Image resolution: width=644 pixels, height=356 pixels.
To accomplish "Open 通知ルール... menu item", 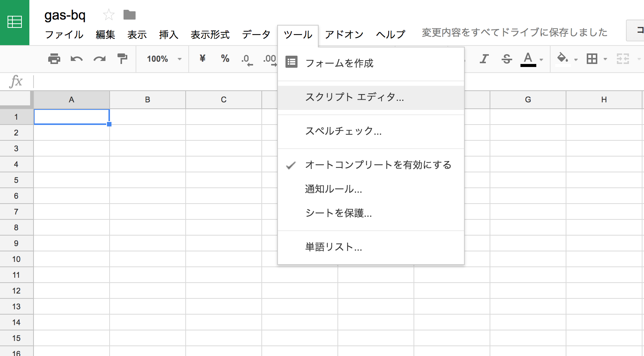I will coord(371,189).
